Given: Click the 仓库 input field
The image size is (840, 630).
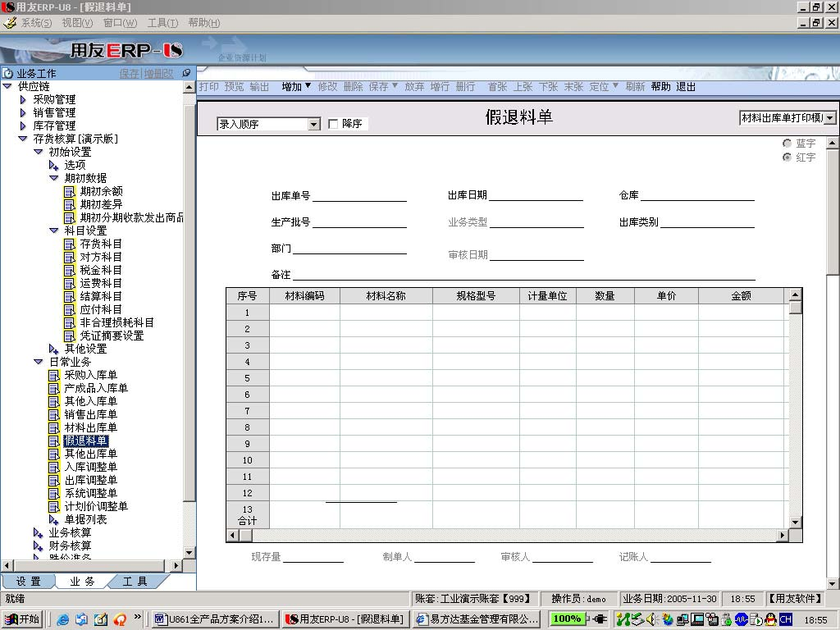Looking at the screenshot, I should (x=697, y=195).
